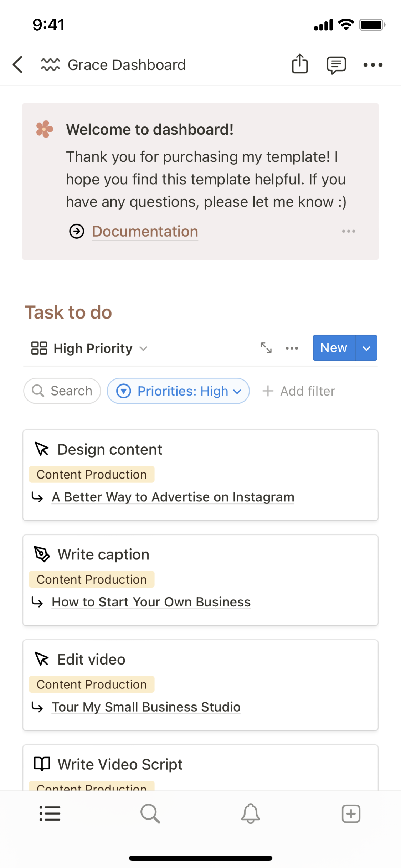This screenshot has height=868, width=401.
Task: Open the bottom sidebar list icon
Action: click(50, 814)
